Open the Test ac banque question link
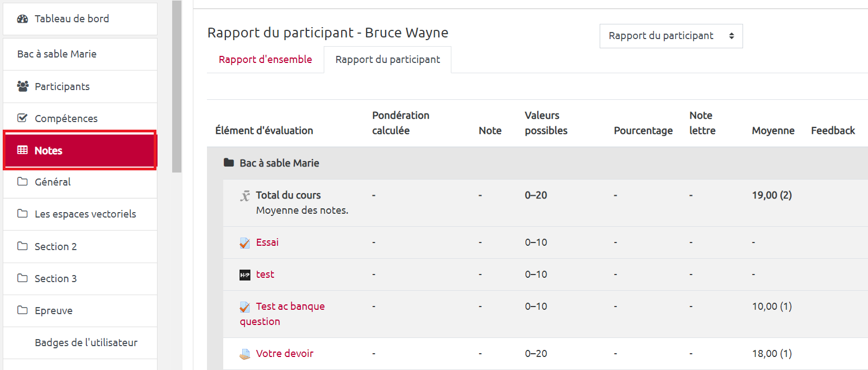The height and width of the screenshot is (370, 868). coord(290,307)
